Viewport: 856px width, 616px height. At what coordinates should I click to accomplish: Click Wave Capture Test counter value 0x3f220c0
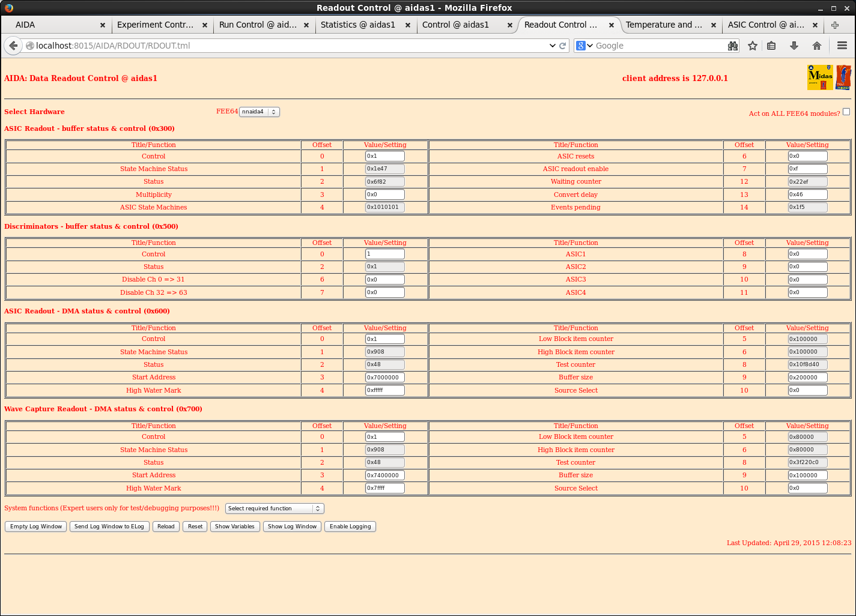[x=807, y=462]
